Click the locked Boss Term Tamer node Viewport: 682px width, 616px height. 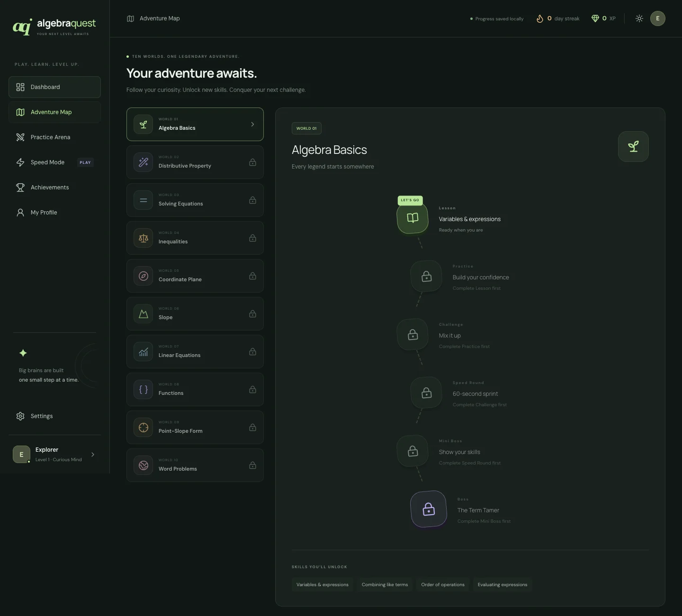point(429,509)
